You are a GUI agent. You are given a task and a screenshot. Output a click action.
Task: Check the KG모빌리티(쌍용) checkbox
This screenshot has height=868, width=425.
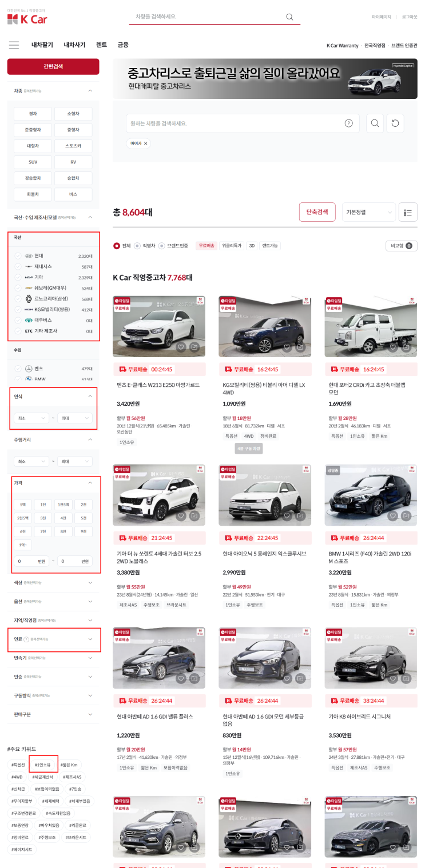[18, 310]
